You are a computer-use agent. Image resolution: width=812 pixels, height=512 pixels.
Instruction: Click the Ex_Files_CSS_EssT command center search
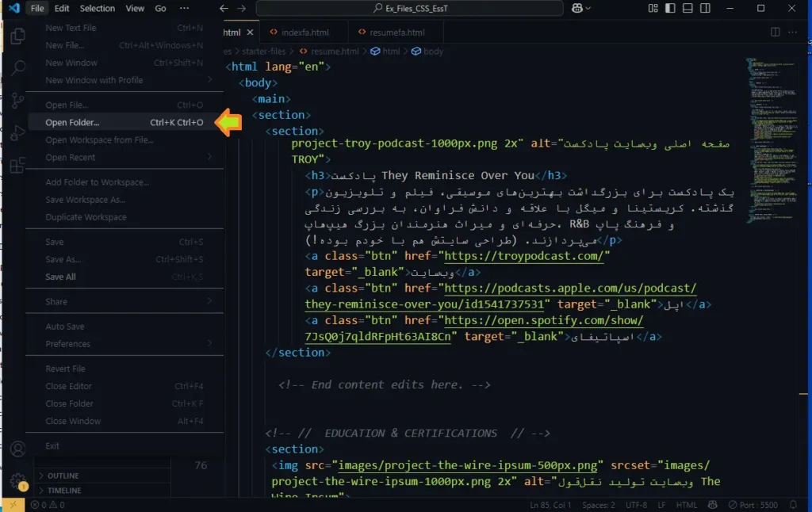click(x=410, y=8)
